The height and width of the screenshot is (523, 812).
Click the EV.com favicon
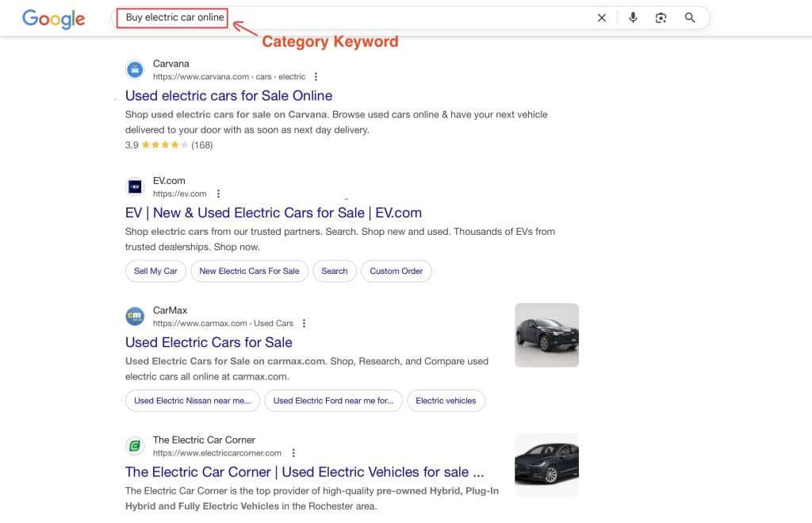135,187
